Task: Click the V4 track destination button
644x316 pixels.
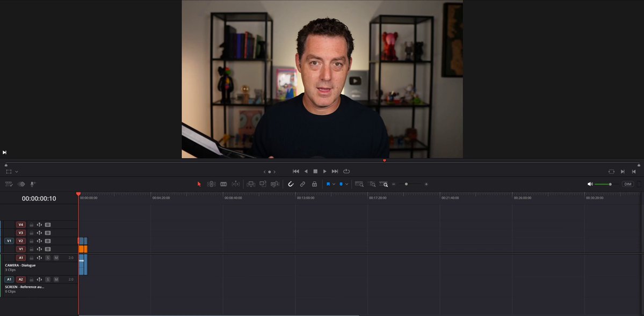Action: point(20,225)
